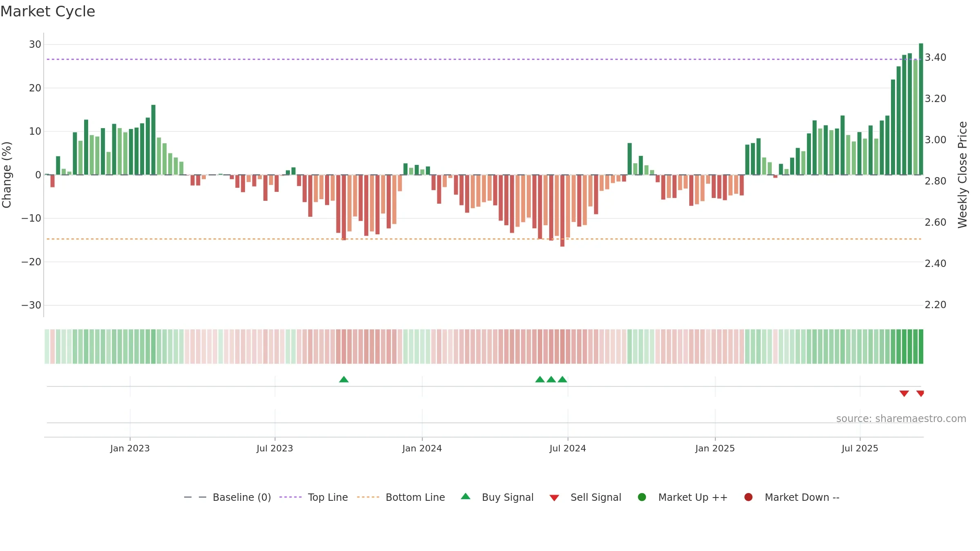Select the last sell signal marker at the far right
The image size is (980, 551).
[920, 393]
